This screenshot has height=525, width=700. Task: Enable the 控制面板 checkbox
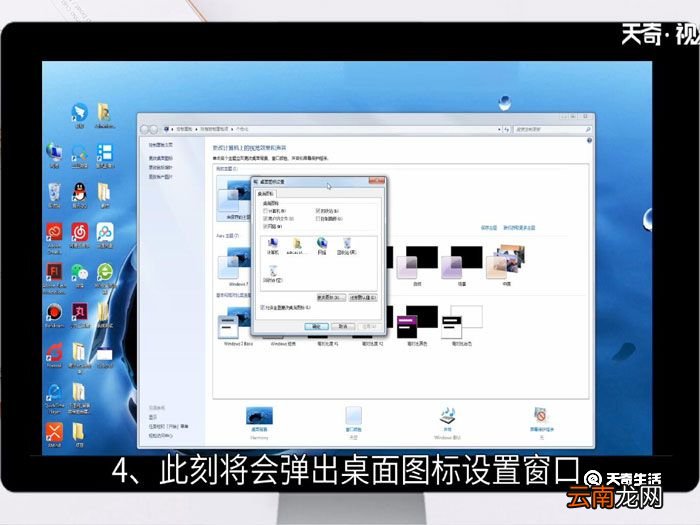[x=318, y=219]
